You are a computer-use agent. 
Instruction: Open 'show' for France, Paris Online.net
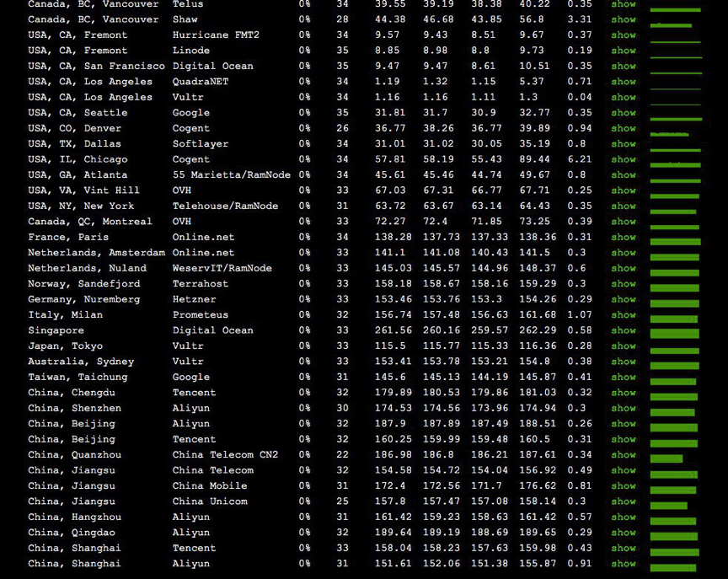coord(624,237)
